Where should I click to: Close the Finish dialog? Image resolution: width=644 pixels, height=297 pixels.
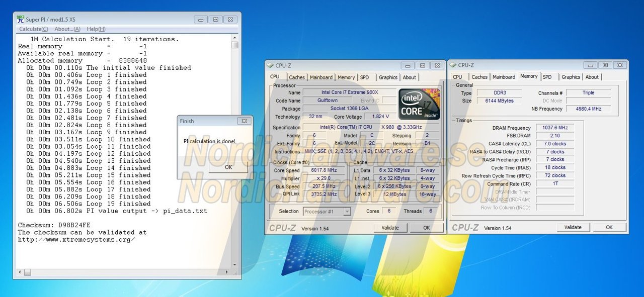click(x=244, y=121)
